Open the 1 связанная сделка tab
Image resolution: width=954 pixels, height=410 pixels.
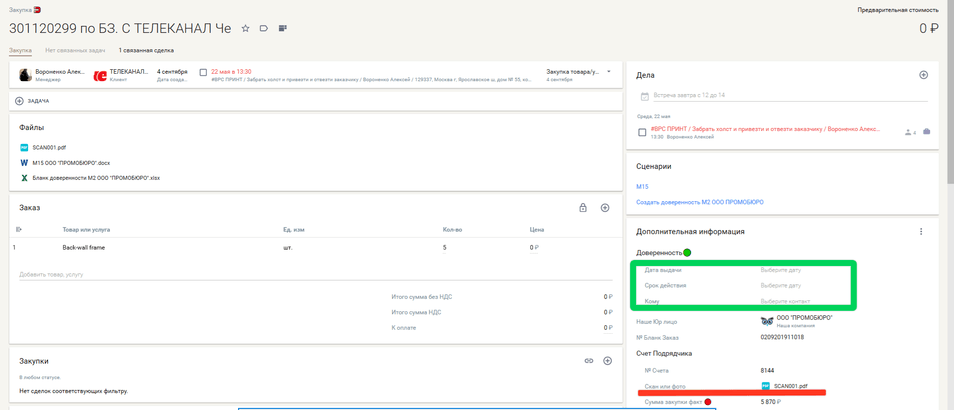146,50
